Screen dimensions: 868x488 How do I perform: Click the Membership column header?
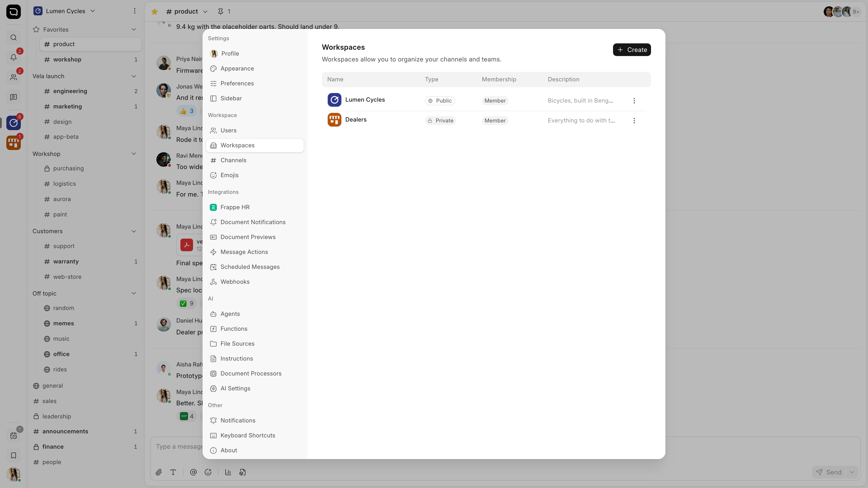pos(499,80)
